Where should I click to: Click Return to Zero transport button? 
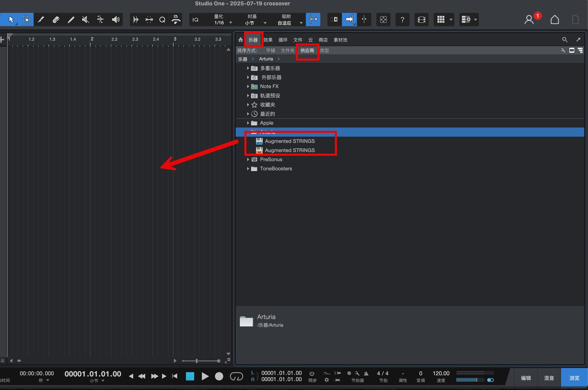coord(175,376)
